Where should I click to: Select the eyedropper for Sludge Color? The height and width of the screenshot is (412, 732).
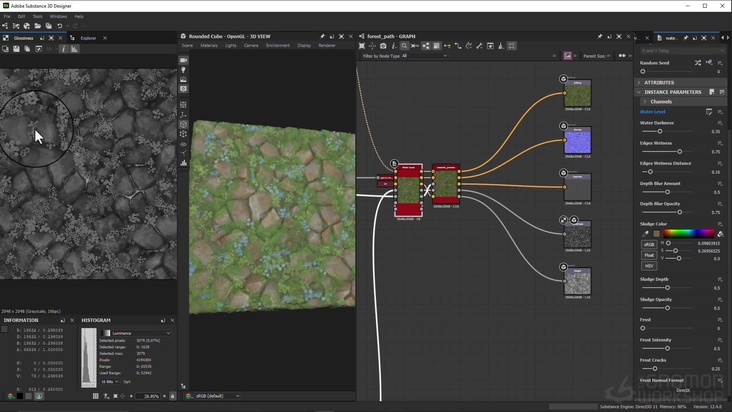(645, 233)
